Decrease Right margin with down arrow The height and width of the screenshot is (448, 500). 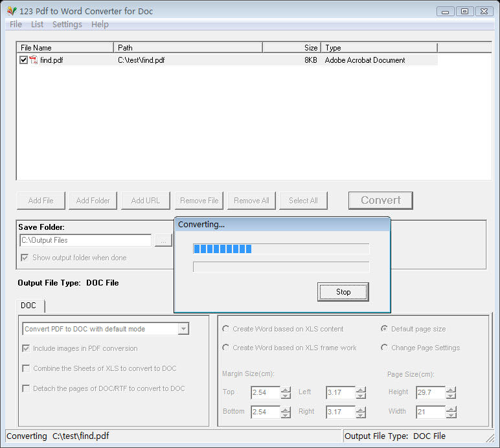[x=361, y=415]
